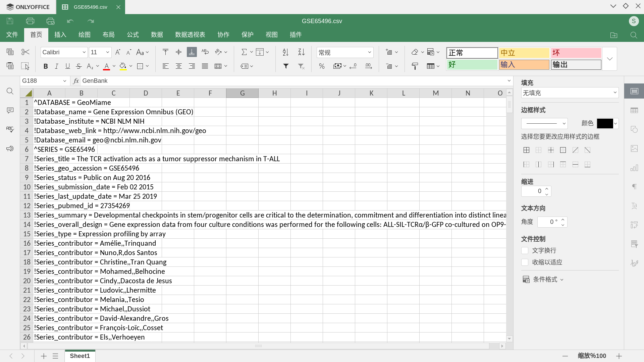The height and width of the screenshot is (362, 644).
Task: Select the Sheet1 sheet tab
Action: click(80, 356)
